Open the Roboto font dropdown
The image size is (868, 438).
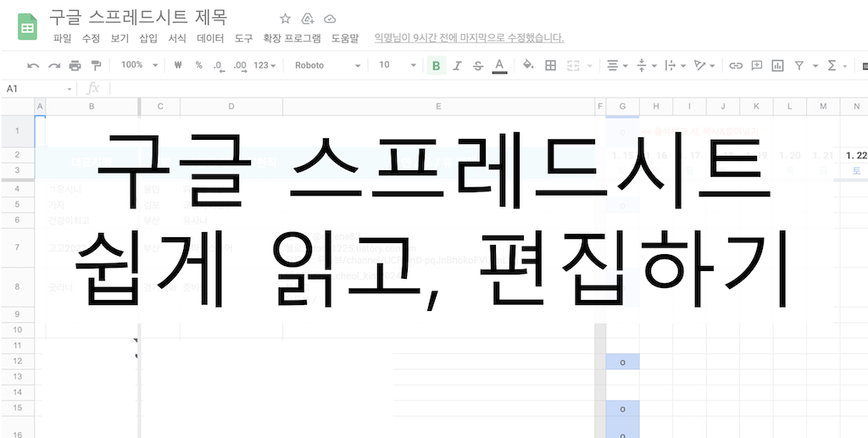[x=327, y=65]
